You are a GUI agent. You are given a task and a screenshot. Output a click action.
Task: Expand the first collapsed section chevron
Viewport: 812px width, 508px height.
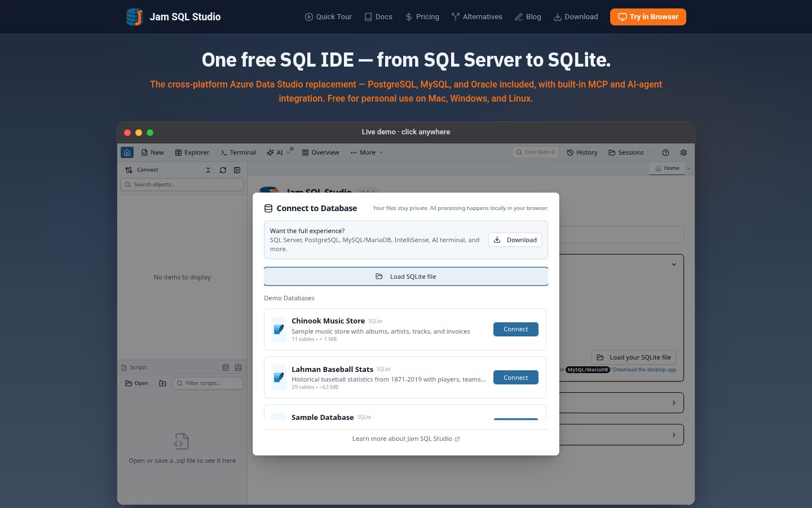(674, 403)
